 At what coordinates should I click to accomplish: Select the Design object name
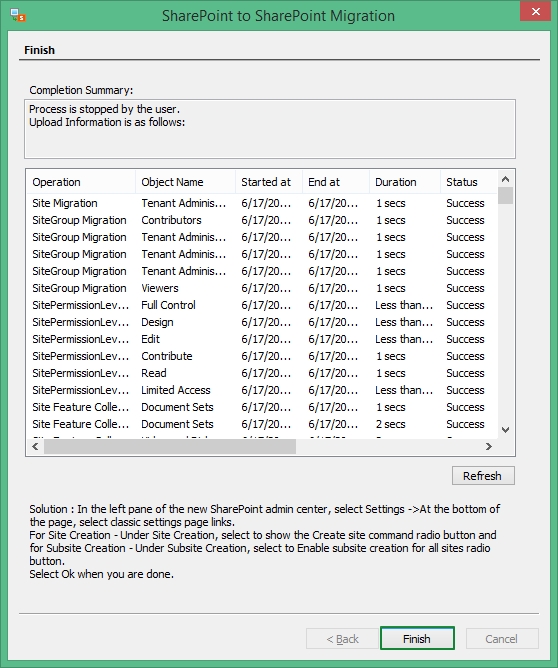tap(157, 322)
